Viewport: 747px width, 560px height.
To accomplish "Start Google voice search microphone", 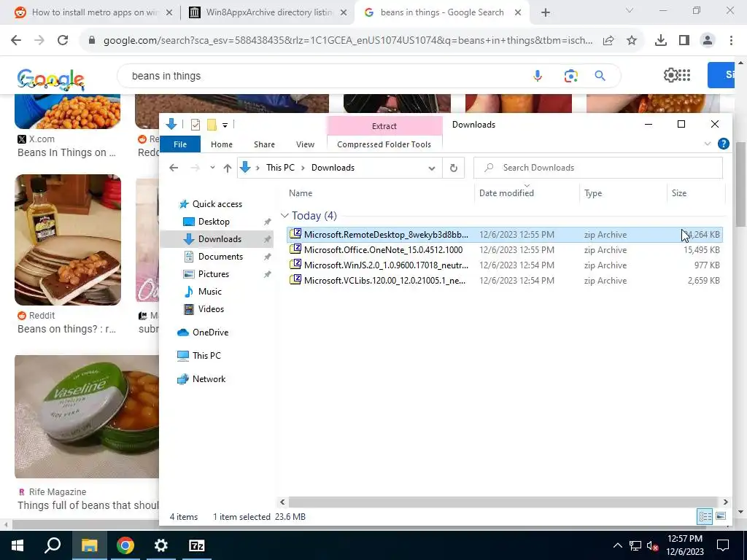I will coord(538,76).
